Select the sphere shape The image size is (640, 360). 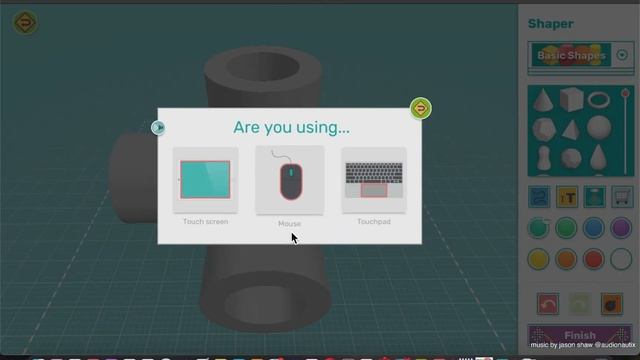[x=599, y=127]
